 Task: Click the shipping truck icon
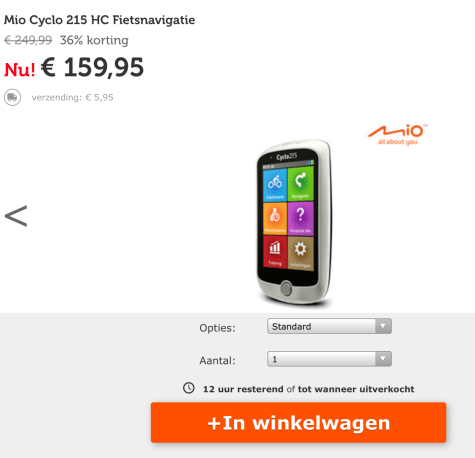[12, 97]
